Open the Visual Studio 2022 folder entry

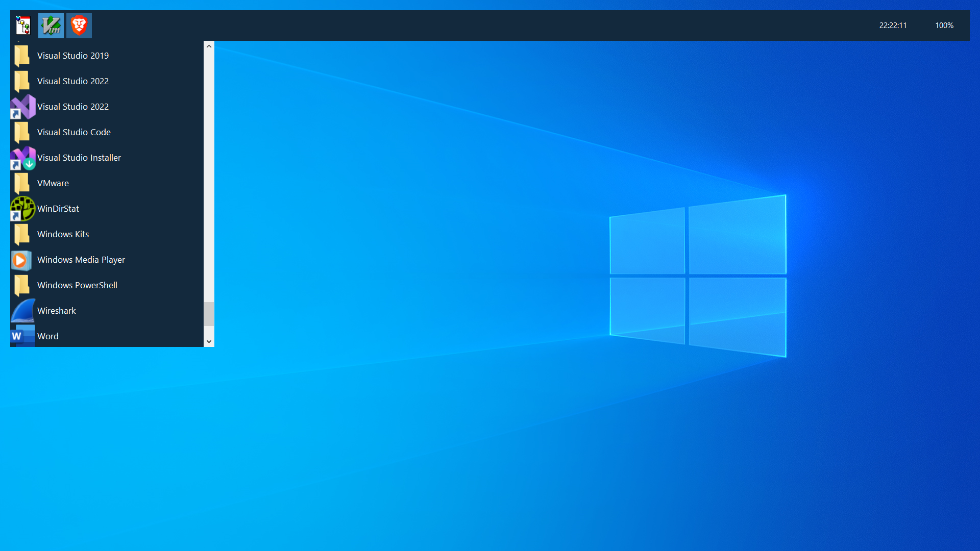pos(72,81)
